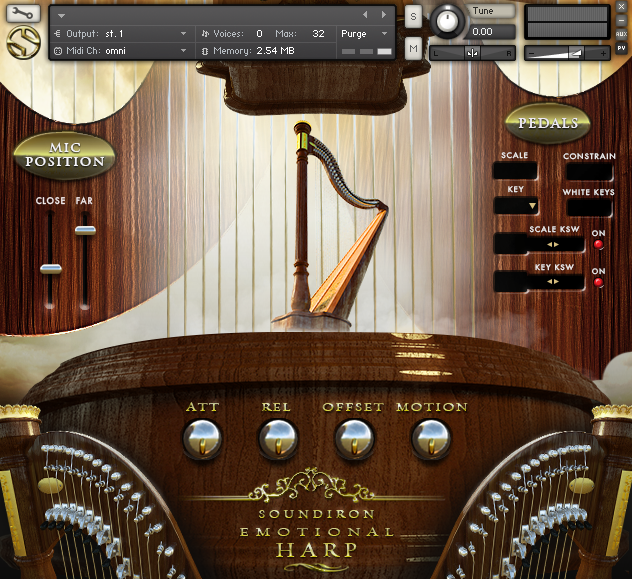Click the Output channel icon
The image size is (632, 579).
click(57, 34)
